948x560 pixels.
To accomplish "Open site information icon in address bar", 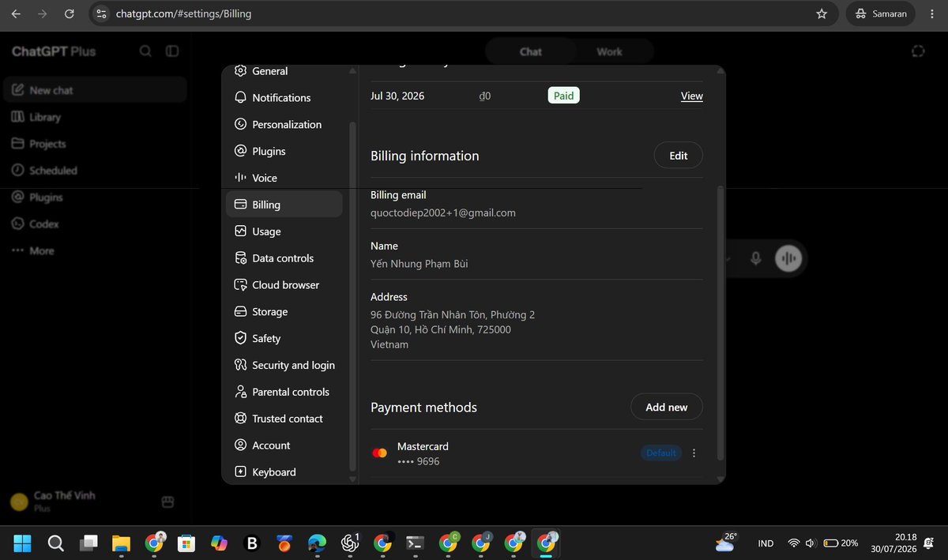I will tap(100, 13).
